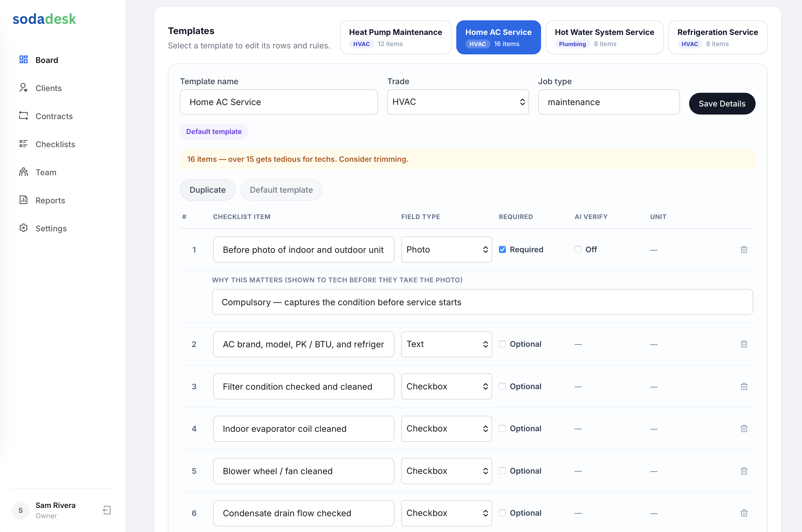Mark row 5 Blower wheel as required
802x532 pixels.
[x=502, y=471]
